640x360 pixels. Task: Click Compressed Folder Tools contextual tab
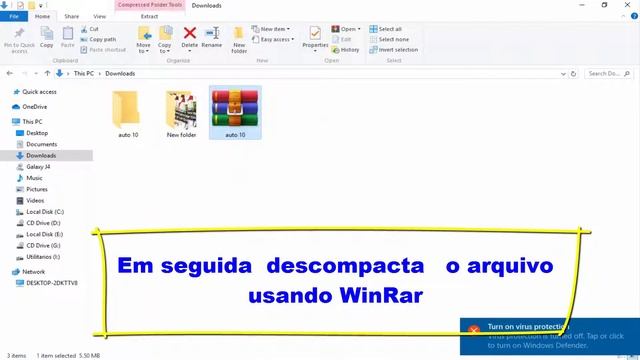(x=150, y=5)
